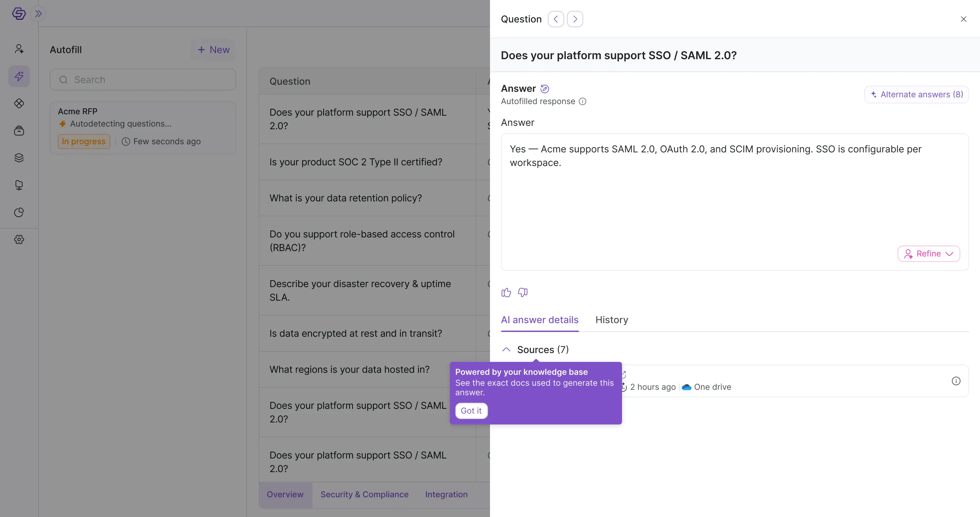Viewport: 980px width, 517px height.
Task: Close the Question panel
Action: (x=963, y=19)
